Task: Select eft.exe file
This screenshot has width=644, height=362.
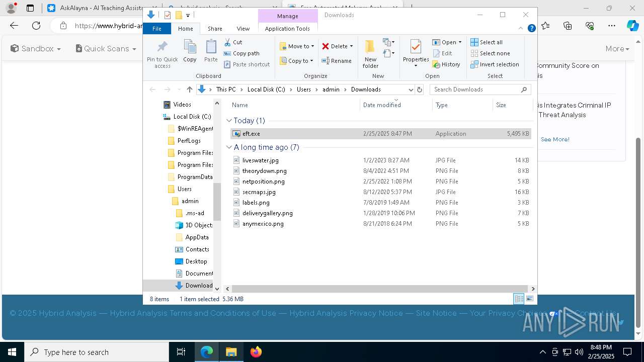Action: click(x=381, y=134)
